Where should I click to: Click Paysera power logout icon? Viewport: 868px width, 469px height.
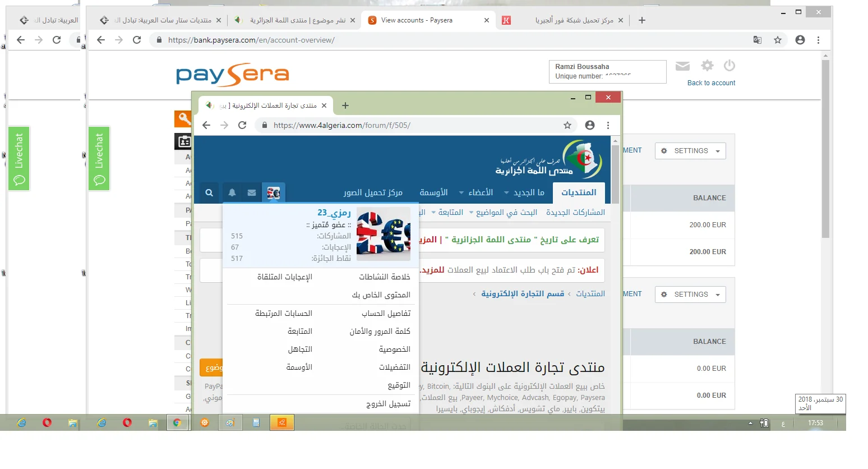click(729, 66)
